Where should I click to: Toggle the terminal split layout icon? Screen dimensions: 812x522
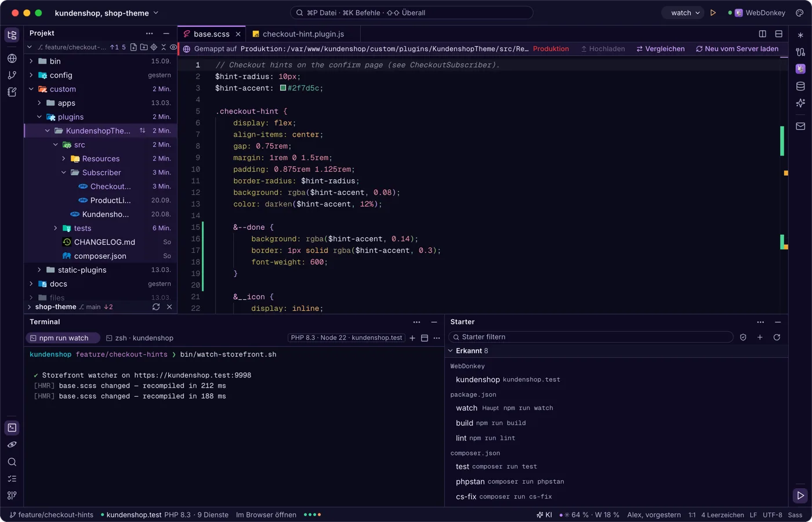[x=425, y=338]
